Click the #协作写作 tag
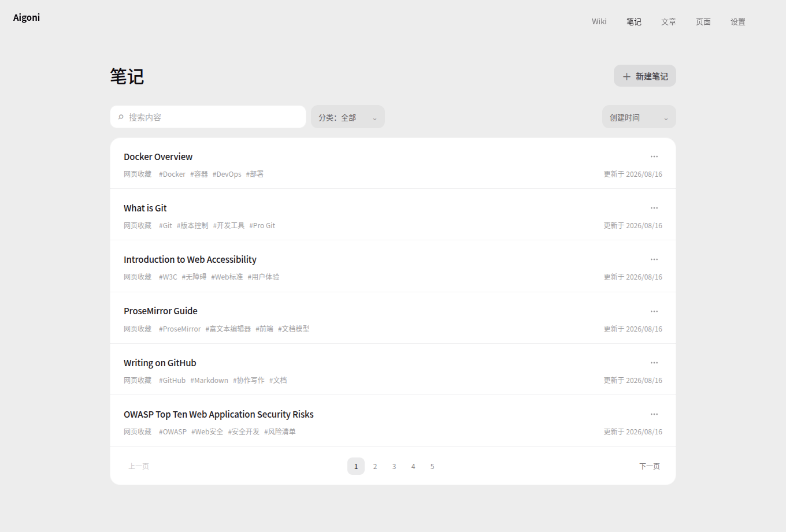The image size is (786, 532). pos(249,380)
